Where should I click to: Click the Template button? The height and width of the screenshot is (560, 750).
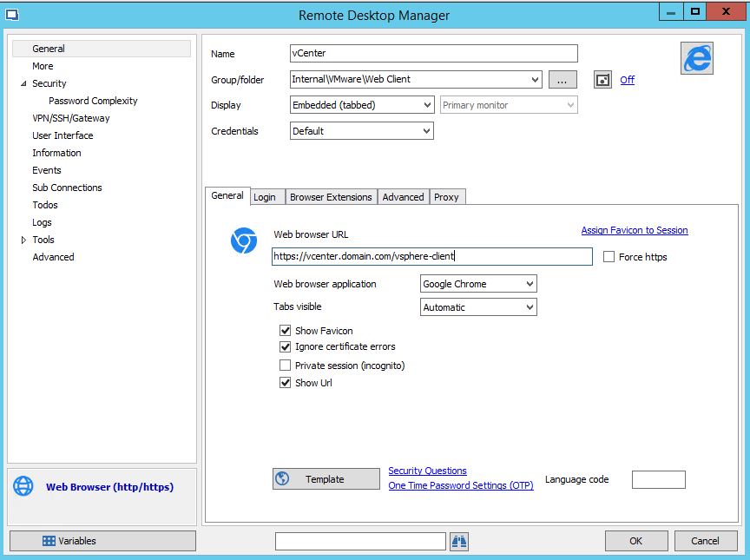tap(326, 478)
